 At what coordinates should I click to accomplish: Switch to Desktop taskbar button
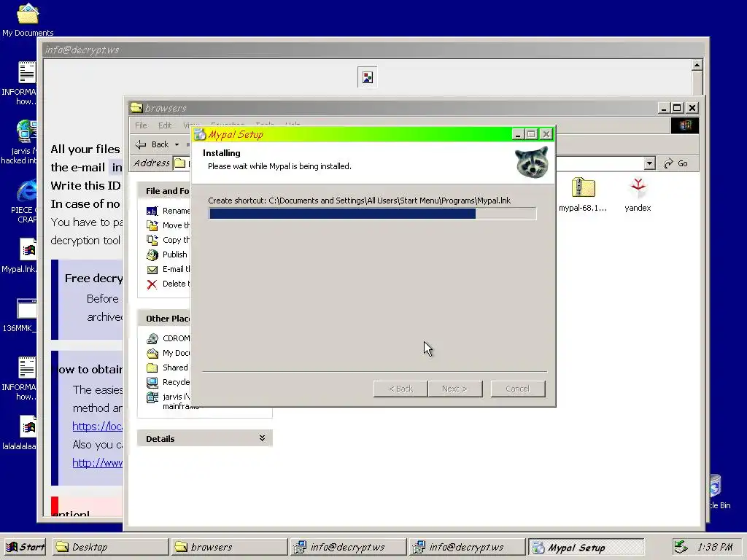tap(109, 547)
